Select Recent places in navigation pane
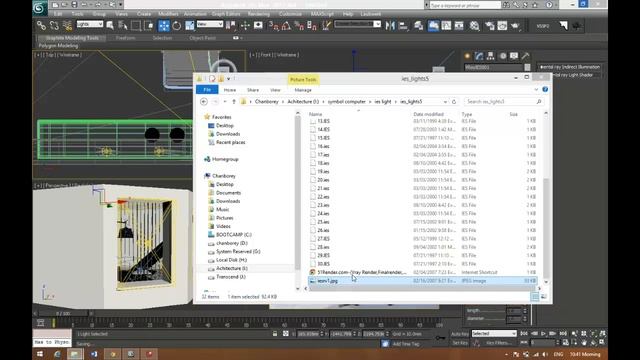The height and width of the screenshot is (360, 640). 231,142
